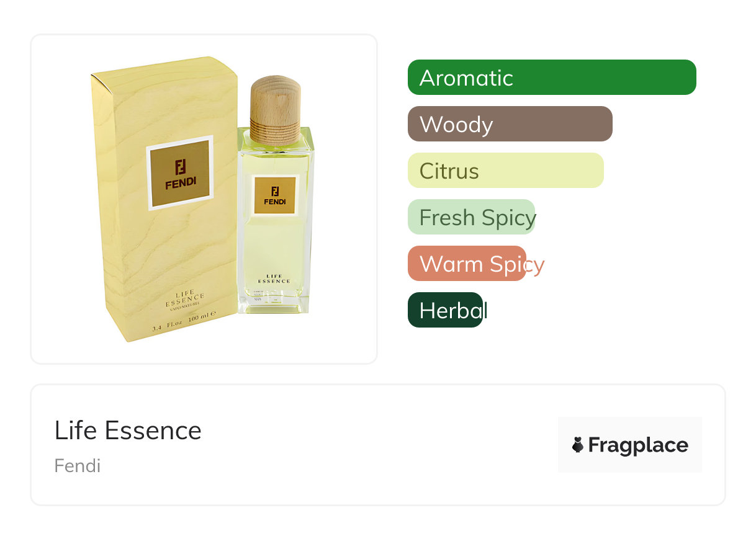Select the Citrus accord bar
The image size is (756, 536).
click(x=506, y=171)
